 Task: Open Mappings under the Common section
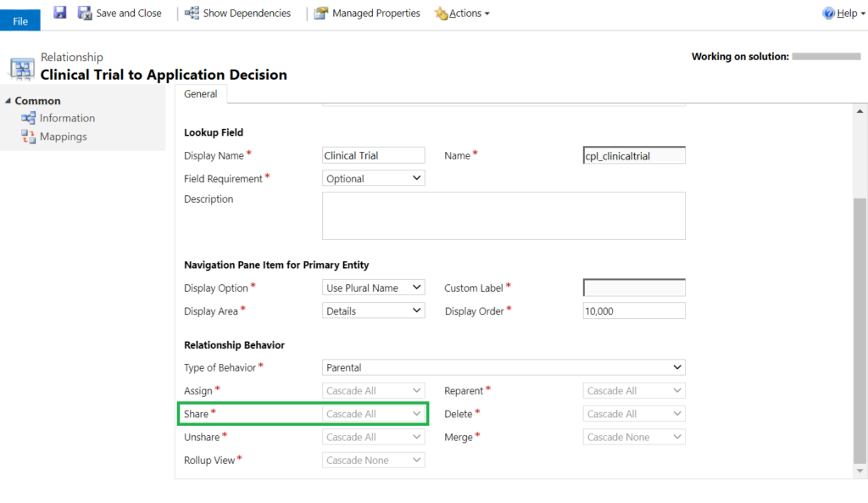(62, 136)
